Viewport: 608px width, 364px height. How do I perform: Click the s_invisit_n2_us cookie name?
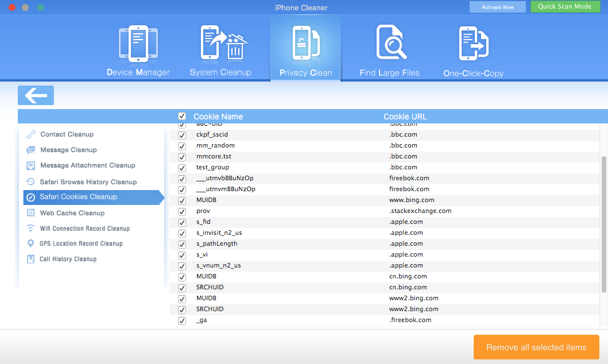click(x=219, y=233)
